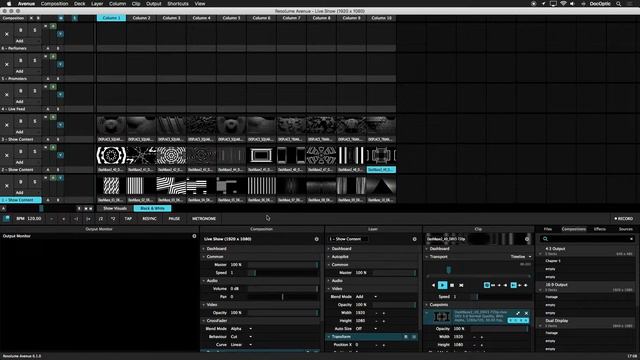
Task: Click the clip transport play forward button
Action: (442, 285)
